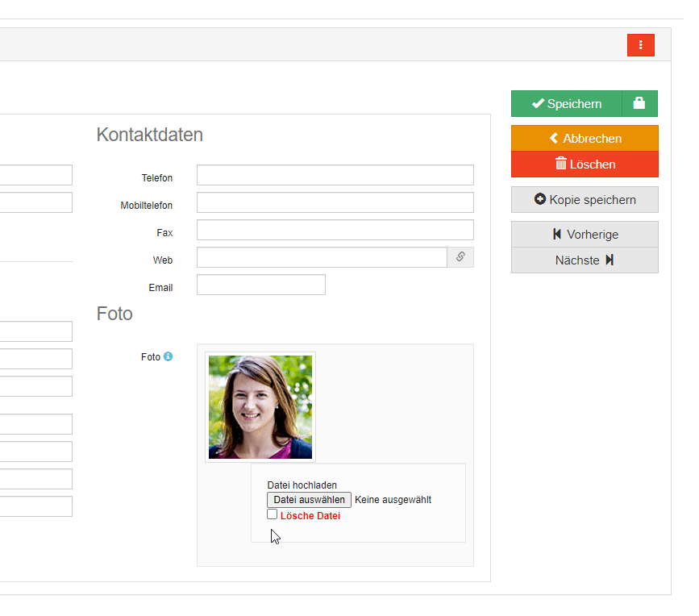Click the Web address input field
This screenshot has height=616, width=699.
(x=322, y=257)
